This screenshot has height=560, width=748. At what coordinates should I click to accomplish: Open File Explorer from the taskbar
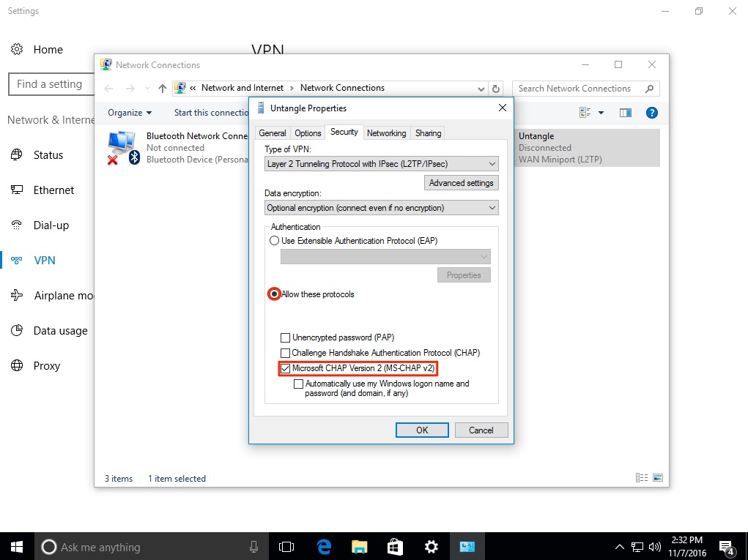point(359,547)
